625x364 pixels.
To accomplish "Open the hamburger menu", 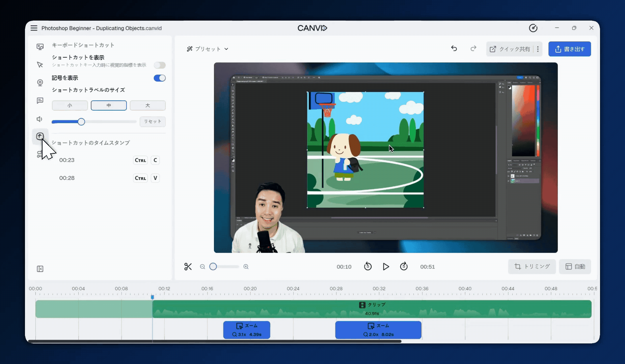I will (x=34, y=28).
